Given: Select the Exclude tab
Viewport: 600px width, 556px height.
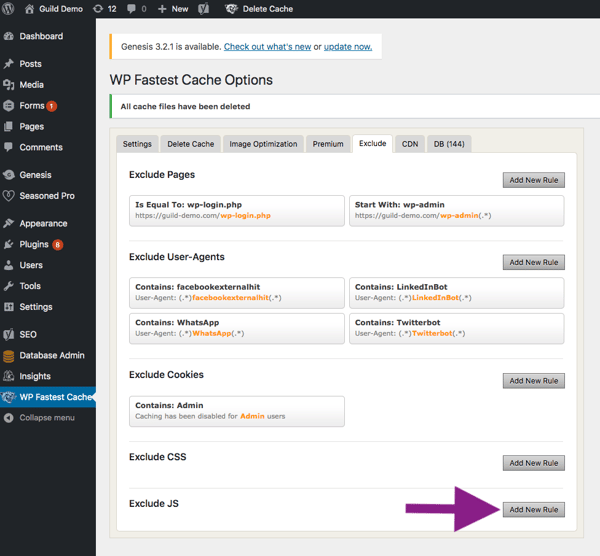Looking at the screenshot, I should tap(372, 143).
